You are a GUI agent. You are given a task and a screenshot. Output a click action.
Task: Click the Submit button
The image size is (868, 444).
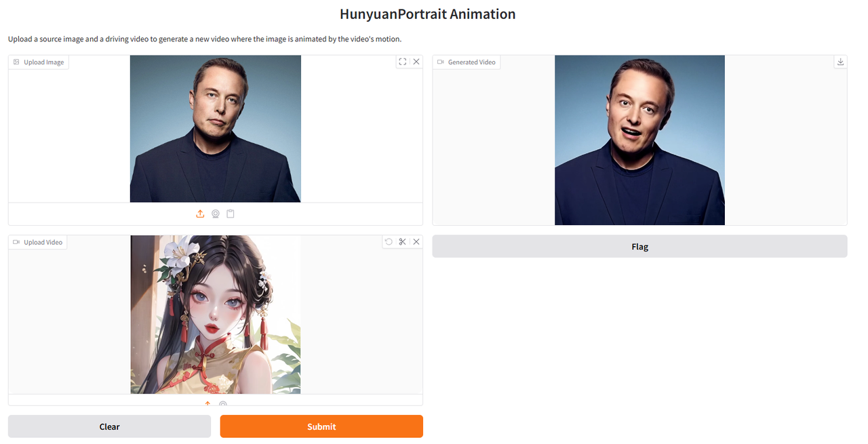coord(321,426)
